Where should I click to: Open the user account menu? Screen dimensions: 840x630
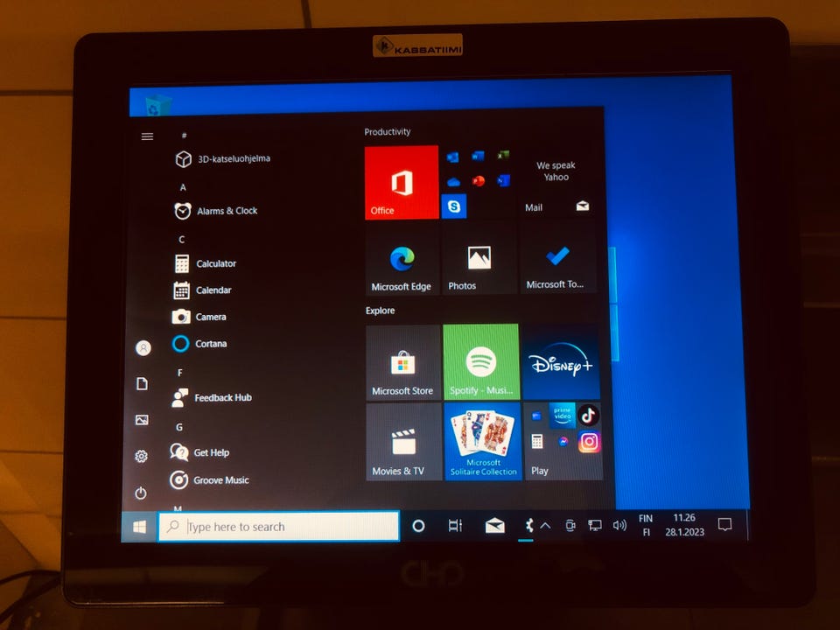click(x=143, y=348)
